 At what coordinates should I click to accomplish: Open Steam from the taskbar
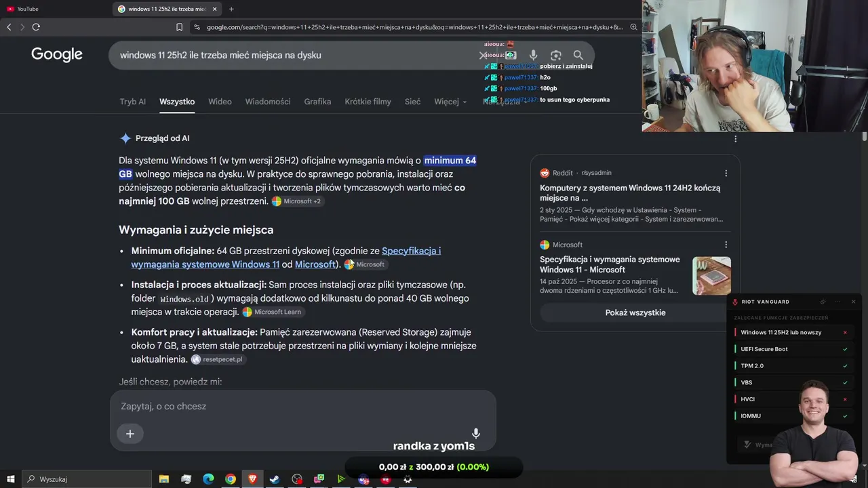pos(275,479)
